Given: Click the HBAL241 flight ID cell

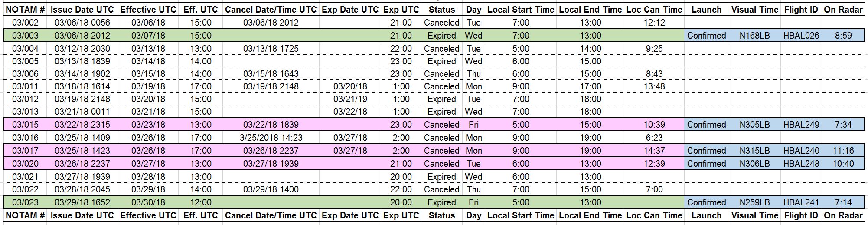Looking at the screenshot, I should pyautogui.click(x=801, y=202).
